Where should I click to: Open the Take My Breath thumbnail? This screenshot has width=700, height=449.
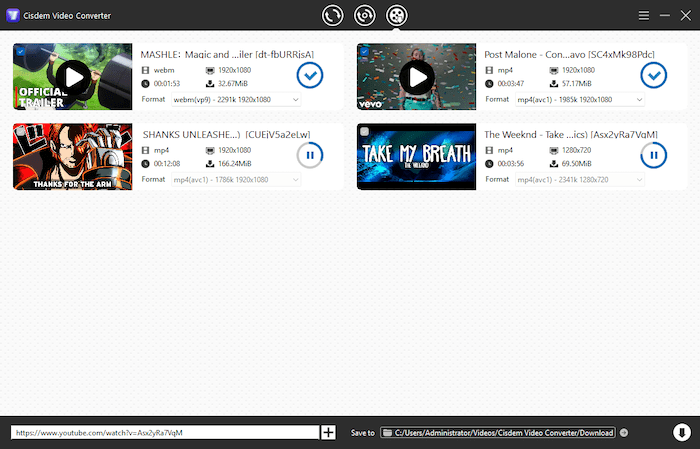coord(417,157)
